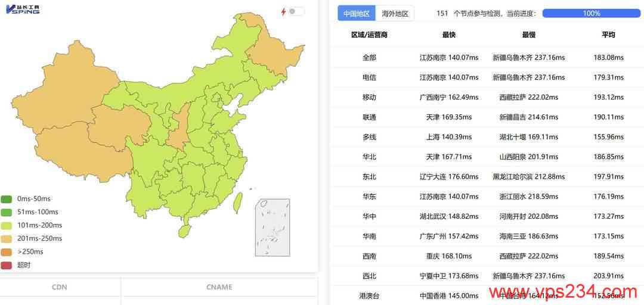Click 广东广州 157.42ms cell
This screenshot has width=644, height=305.
point(449,236)
